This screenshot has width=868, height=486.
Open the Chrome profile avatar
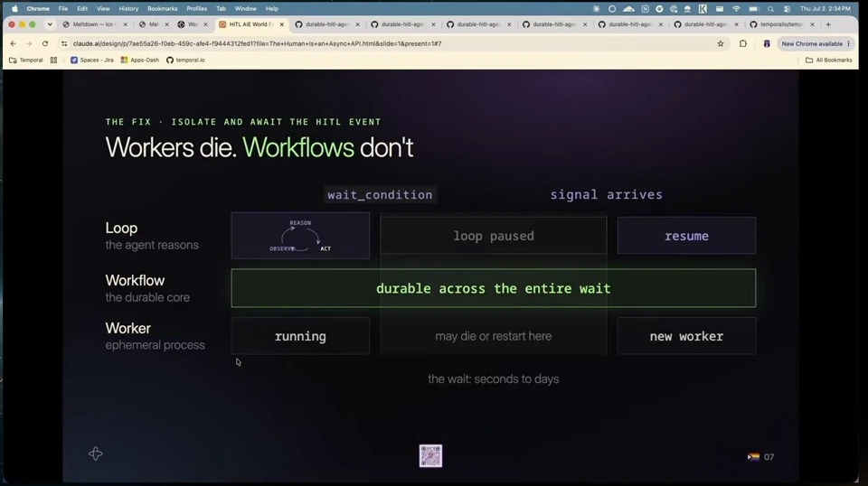pyautogui.click(x=767, y=43)
